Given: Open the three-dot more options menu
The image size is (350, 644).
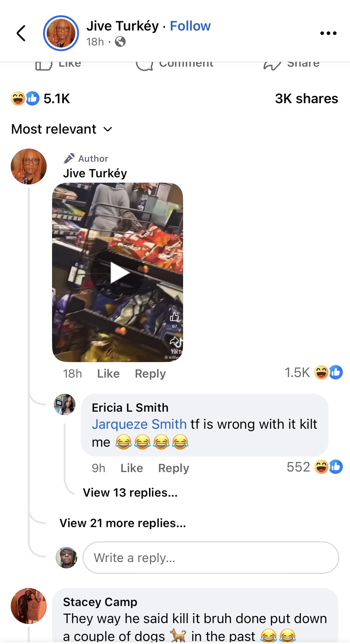Looking at the screenshot, I should point(328,33).
